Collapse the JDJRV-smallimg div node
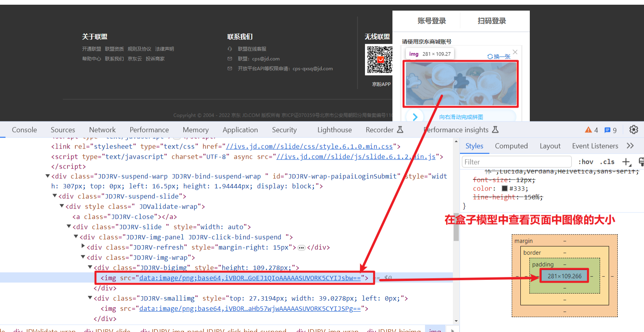The image size is (644, 332). [x=90, y=298]
